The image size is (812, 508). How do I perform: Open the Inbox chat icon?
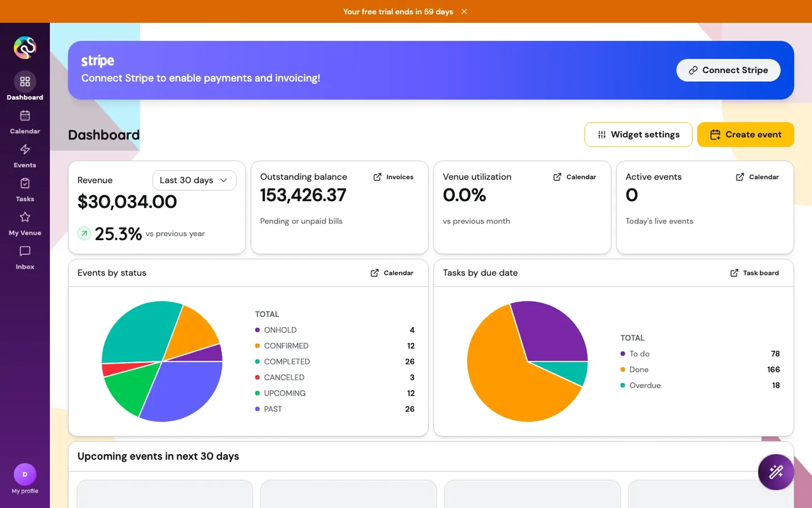(25, 251)
